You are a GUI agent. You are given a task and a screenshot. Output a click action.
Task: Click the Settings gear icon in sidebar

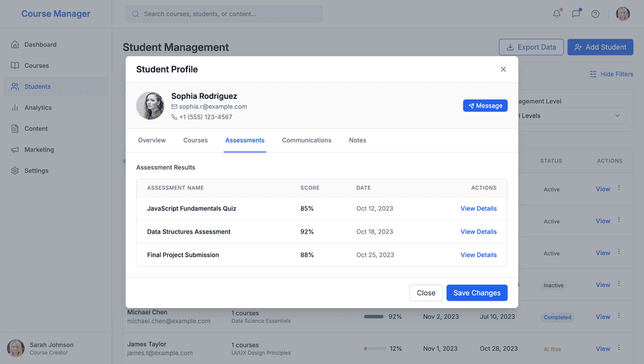tap(15, 171)
